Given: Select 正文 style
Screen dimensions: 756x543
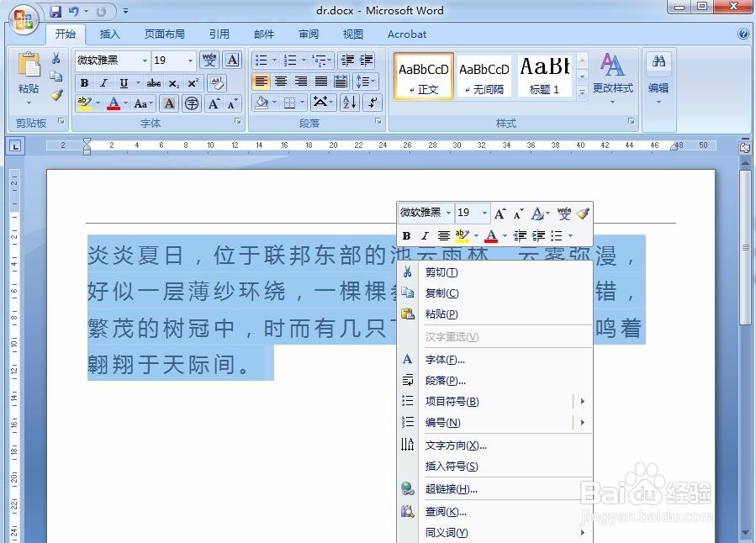Looking at the screenshot, I should pyautogui.click(x=424, y=76).
